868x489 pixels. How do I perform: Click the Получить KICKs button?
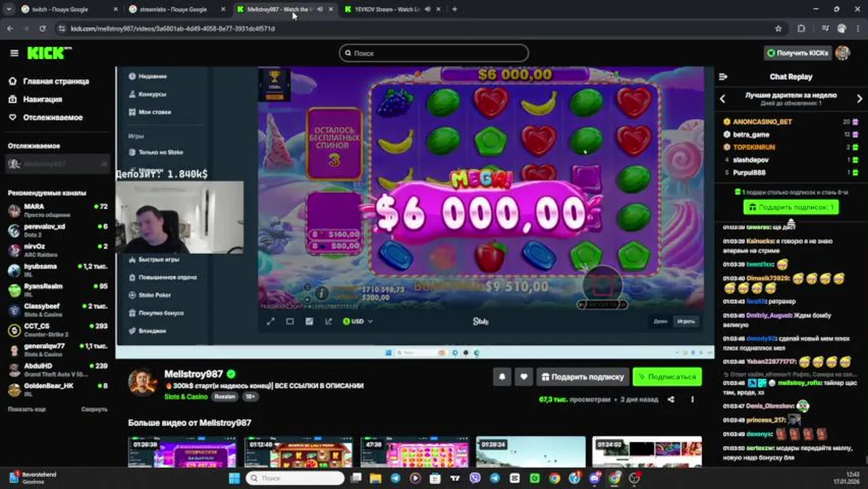[797, 53]
